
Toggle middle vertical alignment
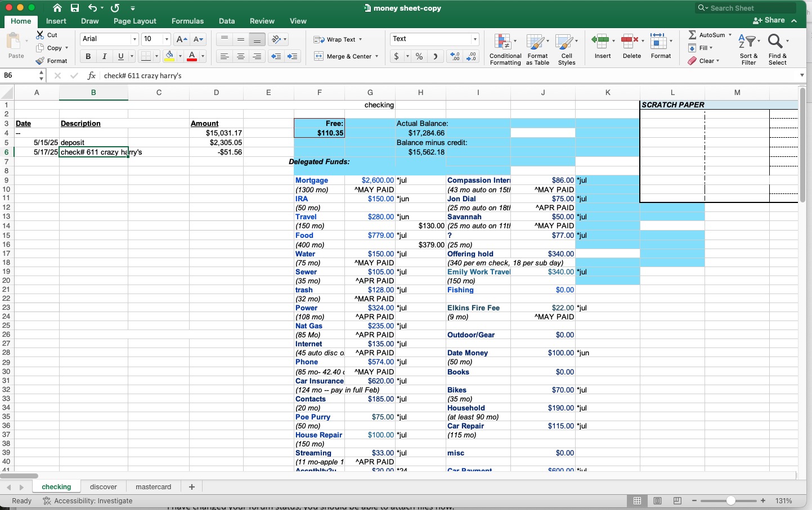pyautogui.click(x=240, y=39)
